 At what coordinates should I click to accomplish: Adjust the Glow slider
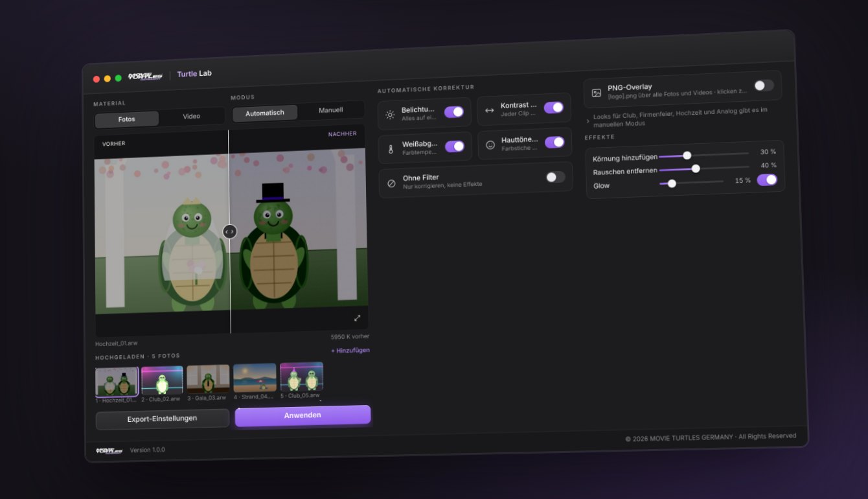click(691, 183)
